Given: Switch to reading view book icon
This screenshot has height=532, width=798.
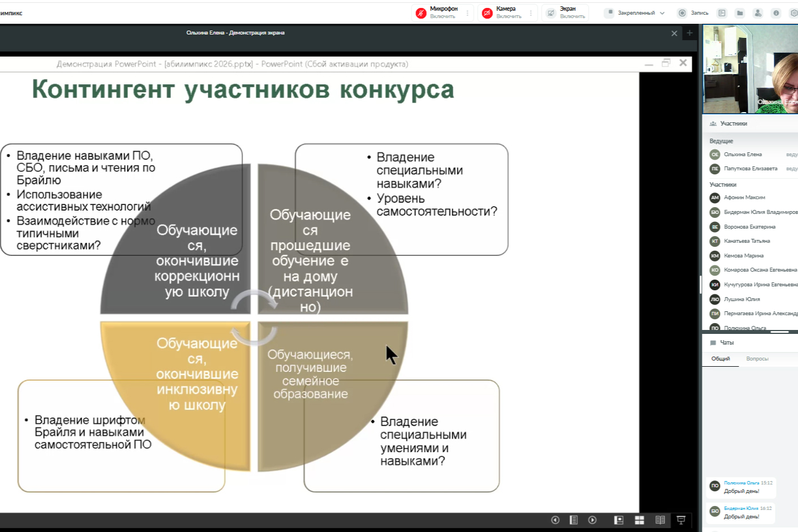Looking at the screenshot, I should click(660, 520).
